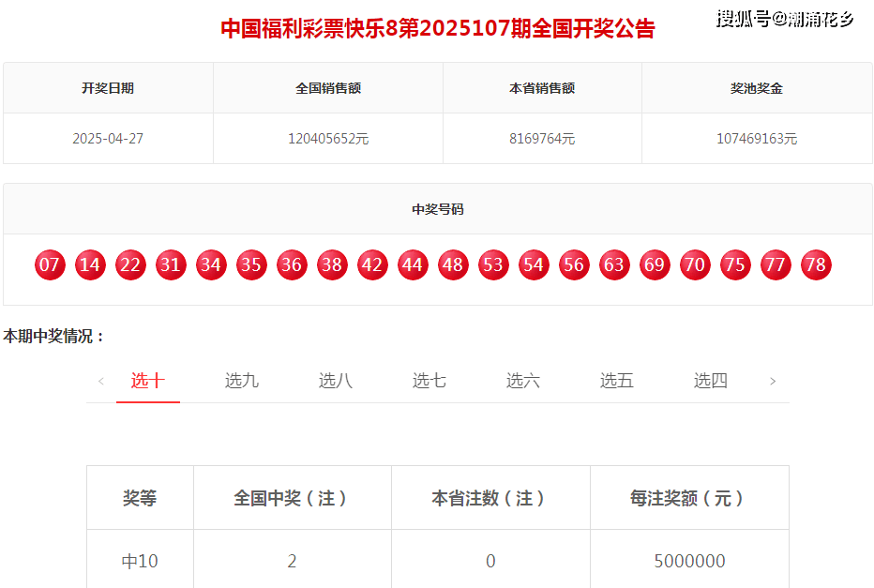
Task: Click winning number ball 14
Action: click(x=90, y=264)
